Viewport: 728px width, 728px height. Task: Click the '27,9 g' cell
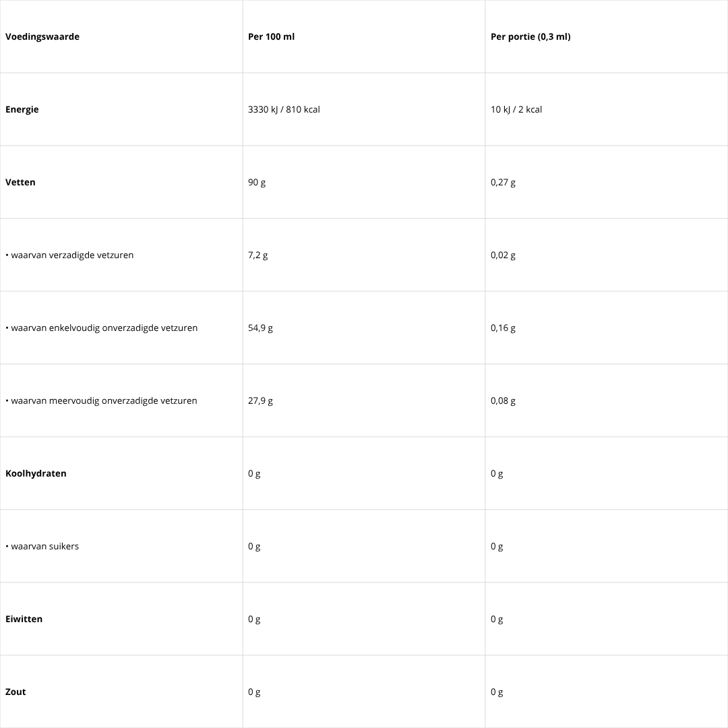pos(260,400)
